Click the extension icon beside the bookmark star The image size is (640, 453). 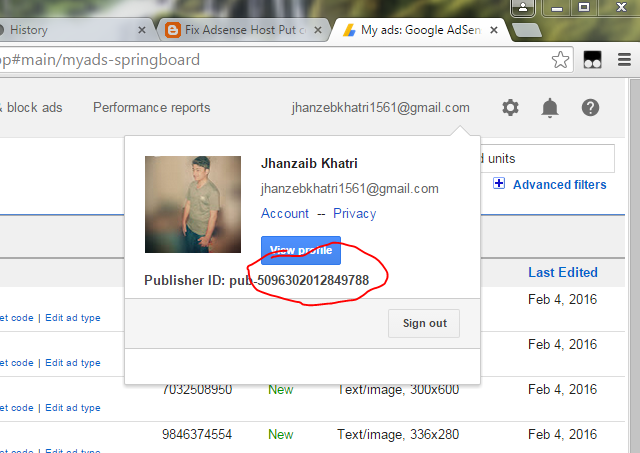592,60
